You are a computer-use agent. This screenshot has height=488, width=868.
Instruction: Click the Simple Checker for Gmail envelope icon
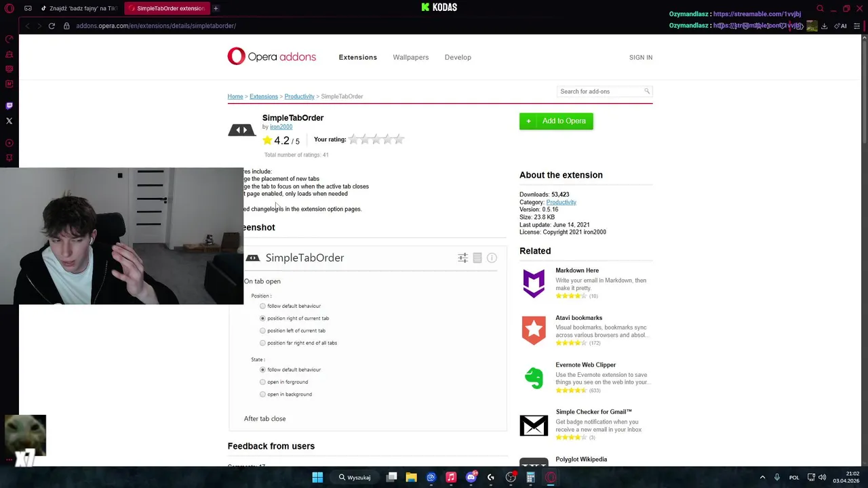[534, 425]
